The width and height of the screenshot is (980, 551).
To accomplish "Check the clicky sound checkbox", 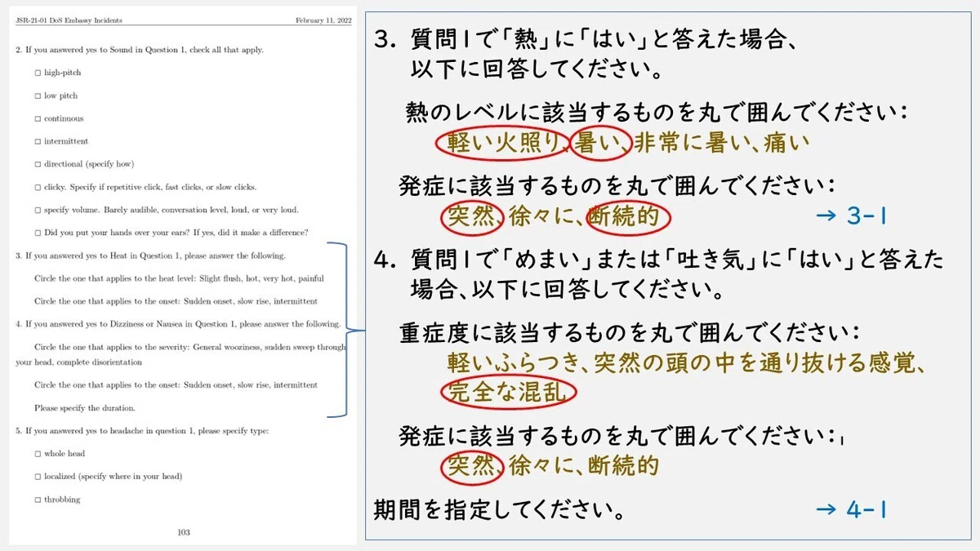I will (38, 187).
